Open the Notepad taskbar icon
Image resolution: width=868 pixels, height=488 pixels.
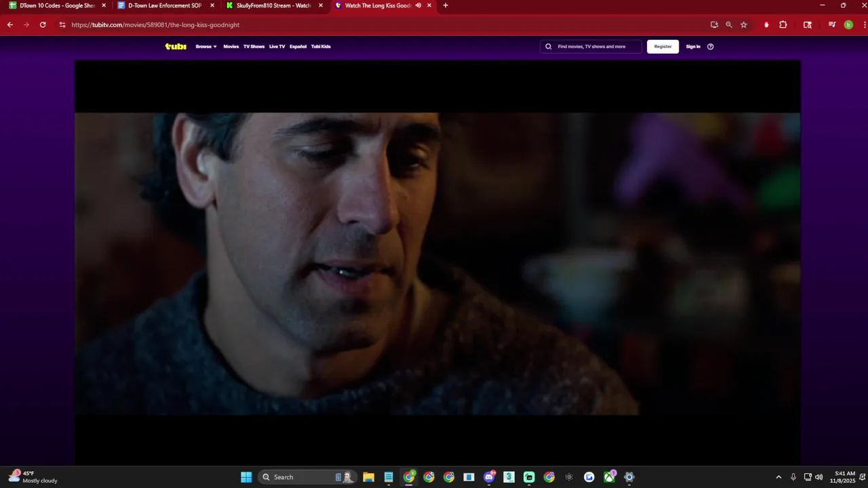389,477
